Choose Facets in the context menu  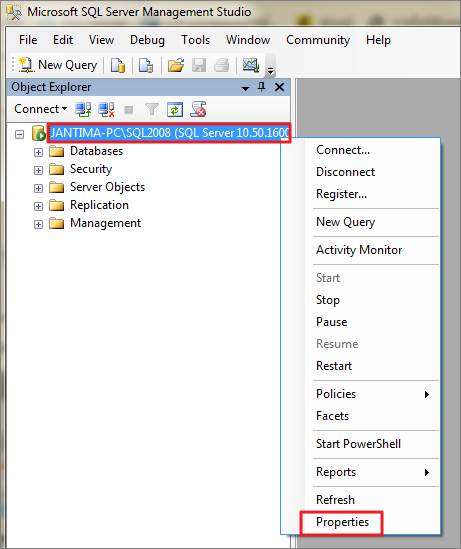[x=361, y=416]
